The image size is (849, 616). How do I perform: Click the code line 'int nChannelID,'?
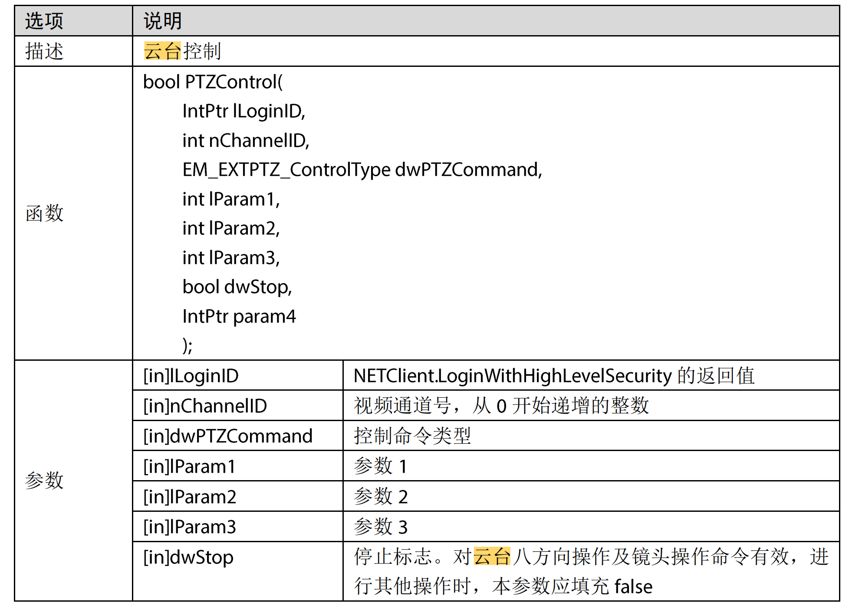coord(246,140)
